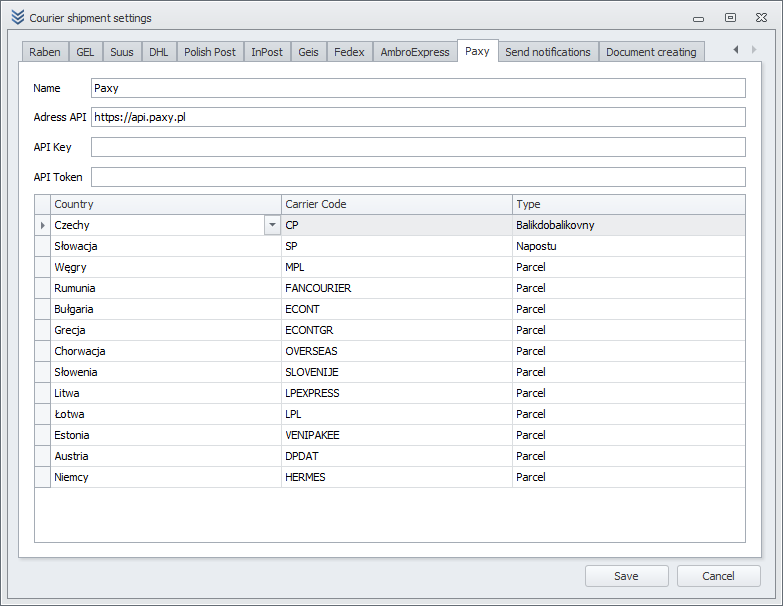Image resolution: width=783 pixels, height=606 pixels.
Task: Select the OVERSEAS carrier code cell
Action: click(397, 351)
